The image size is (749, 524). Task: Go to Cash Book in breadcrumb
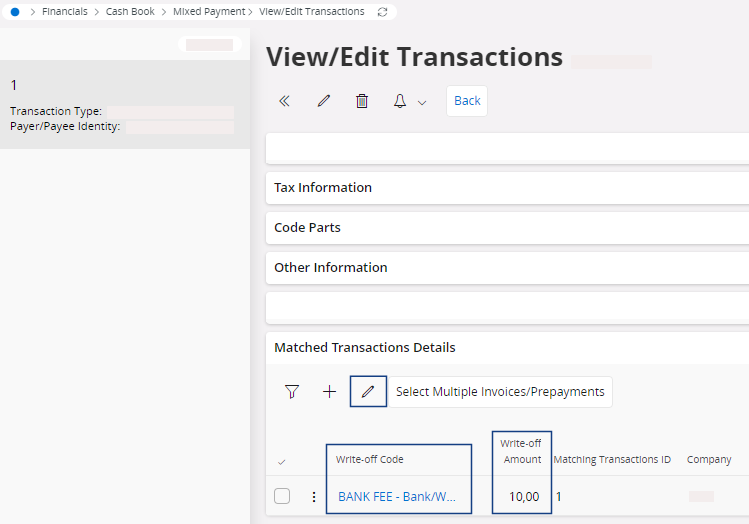pos(130,12)
